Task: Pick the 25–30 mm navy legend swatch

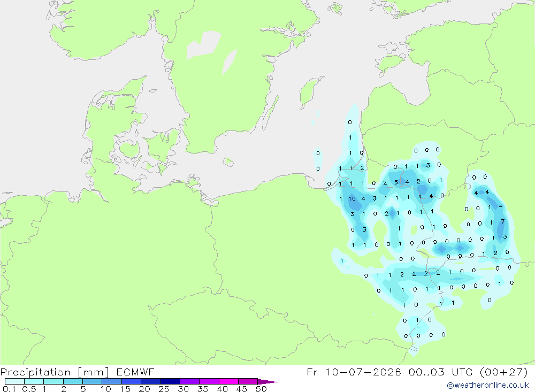Action: [170, 381]
